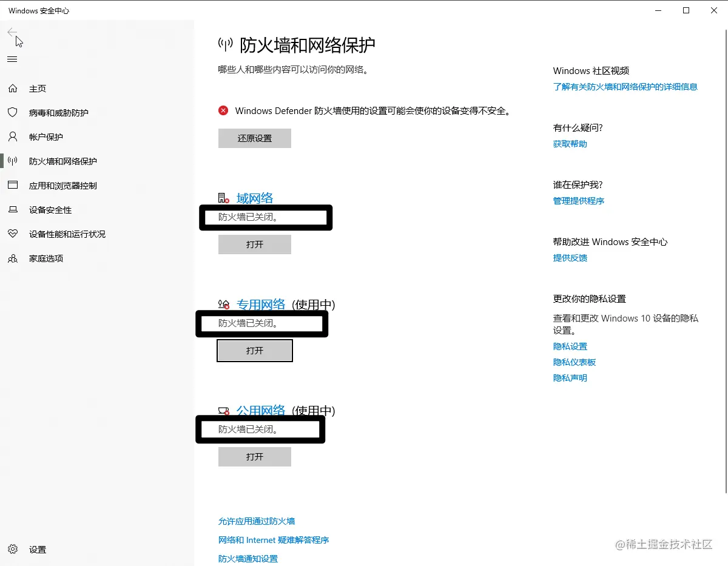
Task: Click the family options people icon
Action: 13,258
